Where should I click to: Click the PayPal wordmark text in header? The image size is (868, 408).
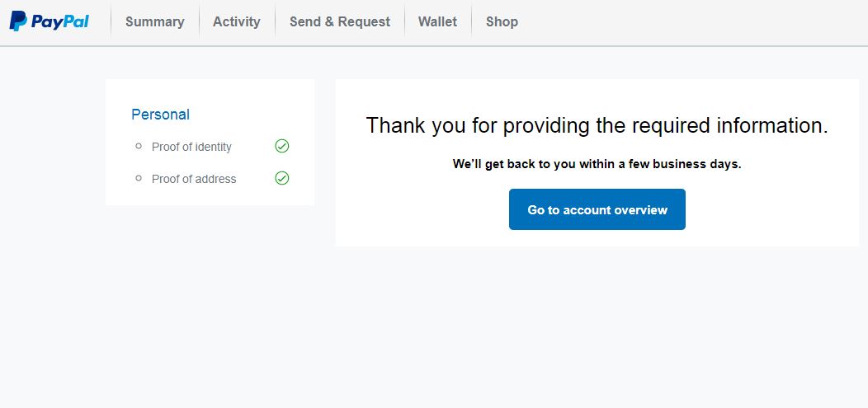(60, 21)
